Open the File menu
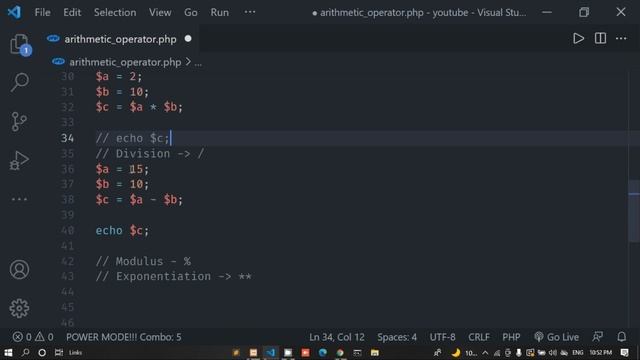This screenshot has width=640, height=360. 42,12
